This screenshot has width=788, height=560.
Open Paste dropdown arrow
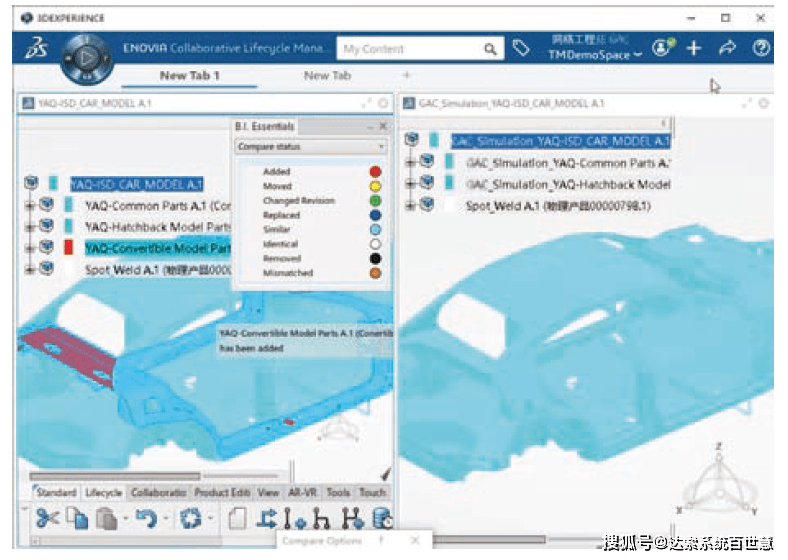(125, 518)
